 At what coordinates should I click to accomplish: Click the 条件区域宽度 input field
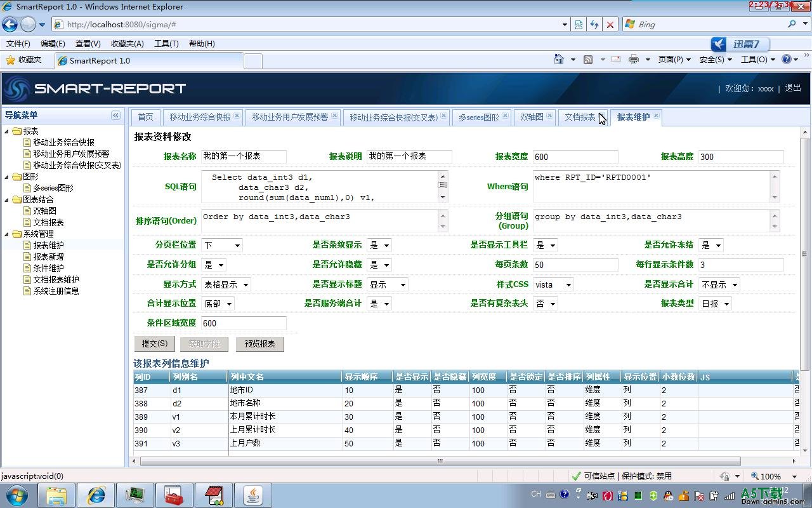click(x=244, y=323)
